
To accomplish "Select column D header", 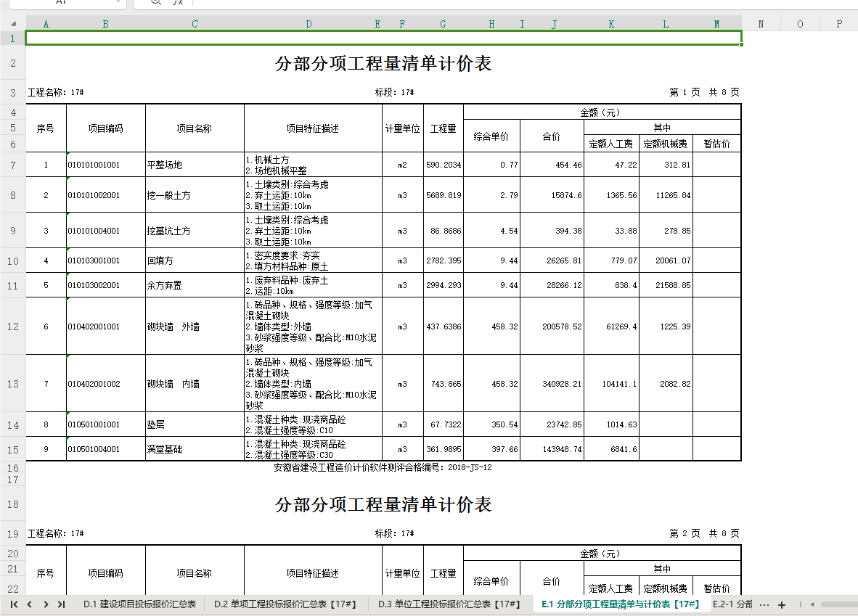I will [x=309, y=24].
